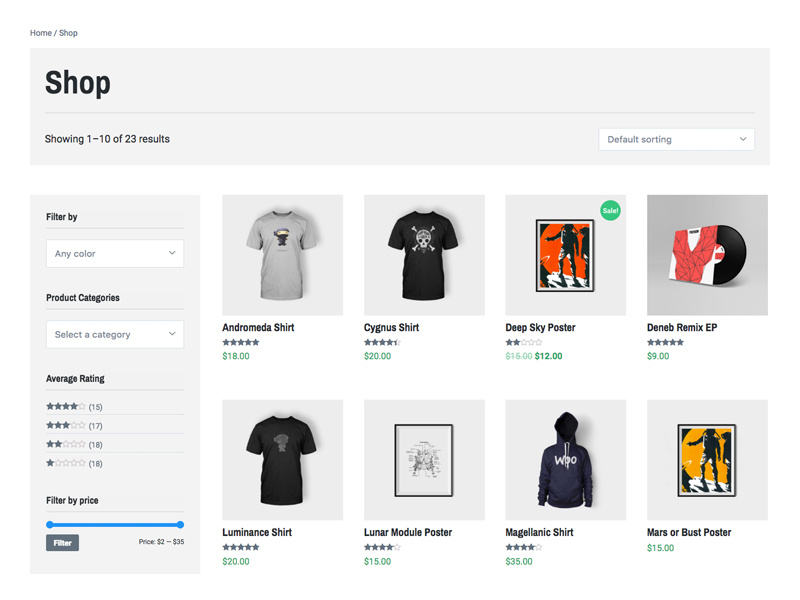Open the Deneb Remix EP vinyl image
This screenshot has width=800, height=600.
707,255
